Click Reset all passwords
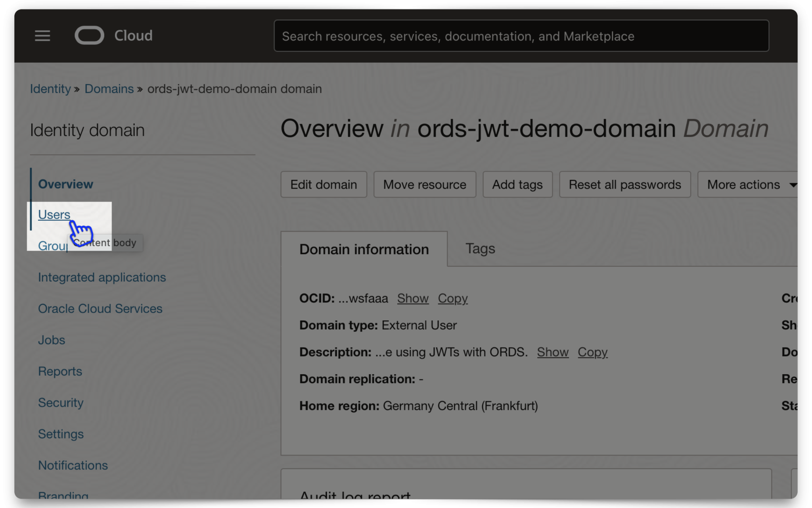 click(x=625, y=184)
